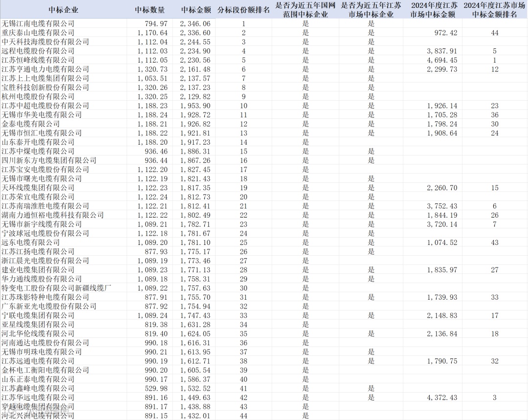Screen dimensions: 528x420
Task: Click the cell 江苏宝安电缆股份有限公司
Action: coord(45,169)
